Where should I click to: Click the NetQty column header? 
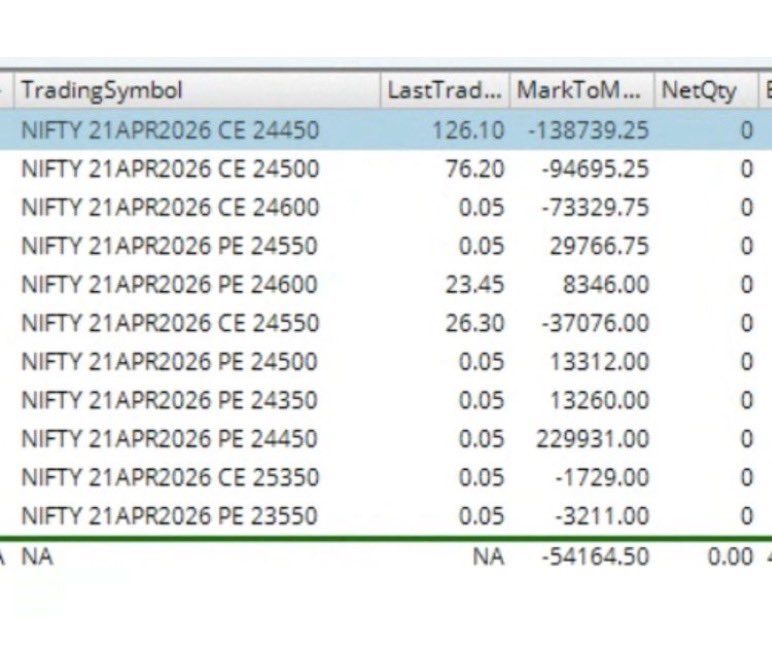coord(706,90)
